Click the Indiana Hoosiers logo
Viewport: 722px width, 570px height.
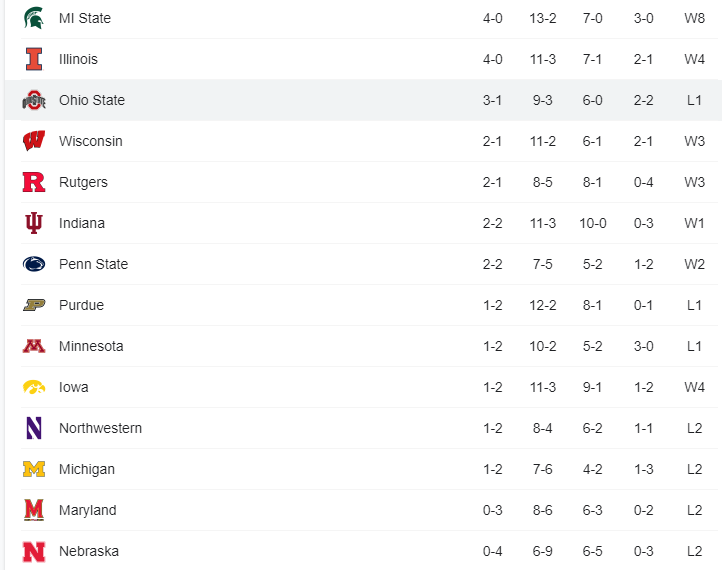click(34, 223)
